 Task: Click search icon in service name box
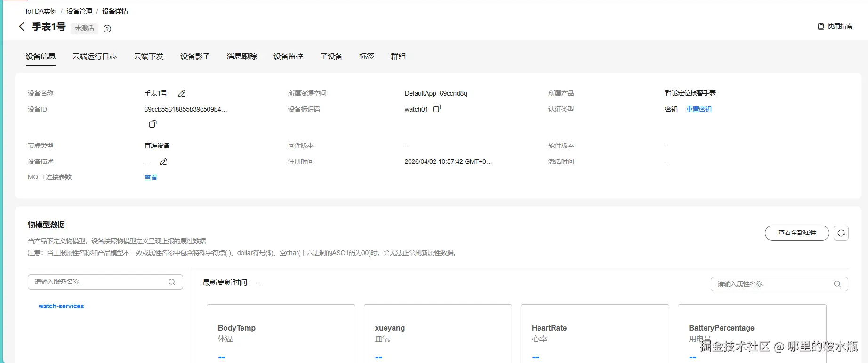172,282
